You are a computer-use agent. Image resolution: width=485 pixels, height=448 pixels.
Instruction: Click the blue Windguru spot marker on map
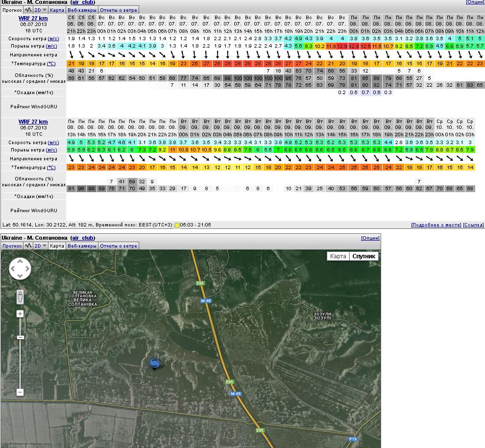point(155,363)
